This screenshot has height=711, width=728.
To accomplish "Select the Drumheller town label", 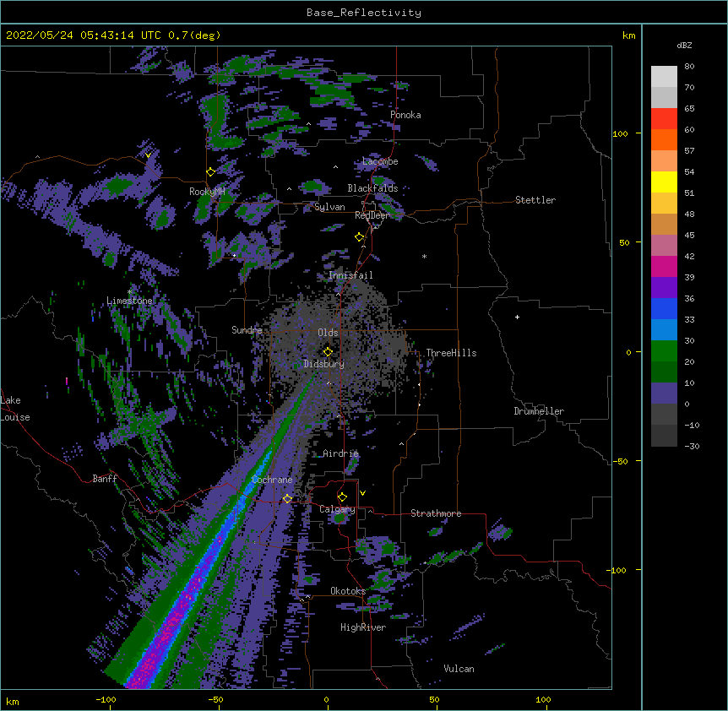I will click(539, 411).
